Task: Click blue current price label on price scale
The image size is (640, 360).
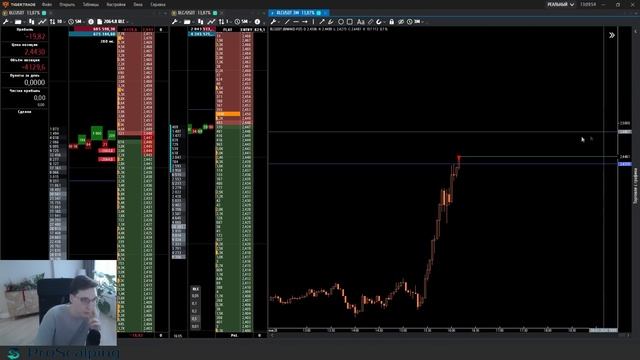Action: pos(625,164)
